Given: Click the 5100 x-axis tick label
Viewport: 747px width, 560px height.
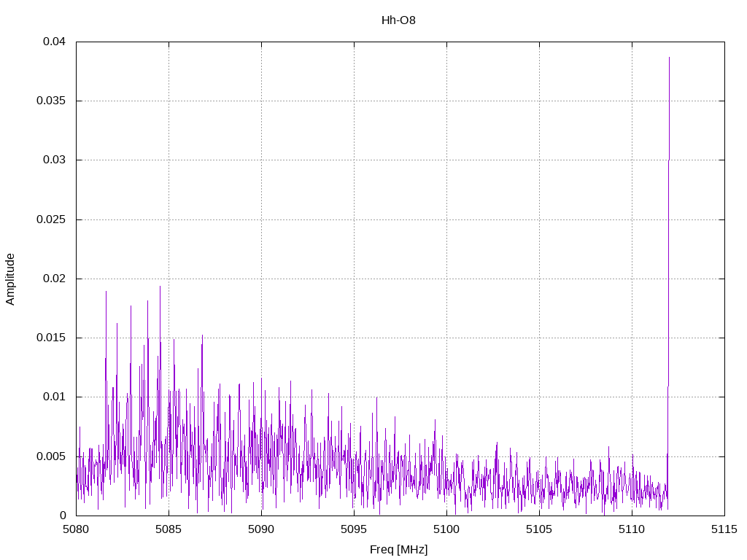Looking at the screenshot, I should tap(446, 529).
